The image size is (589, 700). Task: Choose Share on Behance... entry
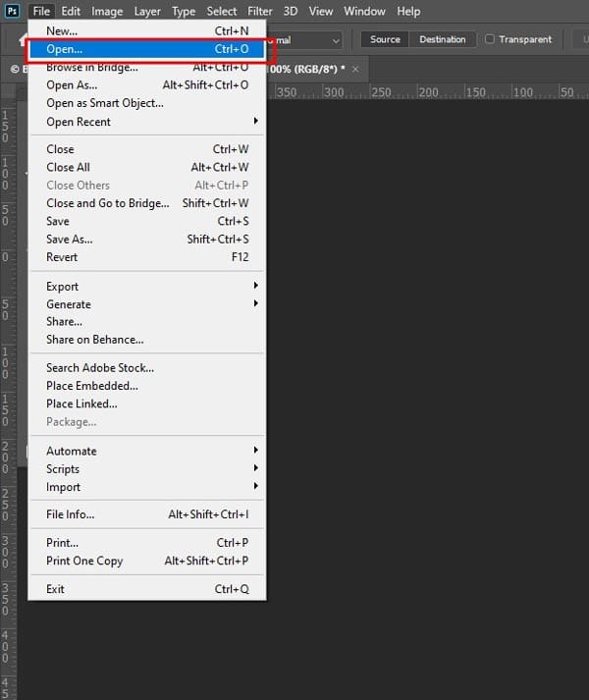(147, 340)
